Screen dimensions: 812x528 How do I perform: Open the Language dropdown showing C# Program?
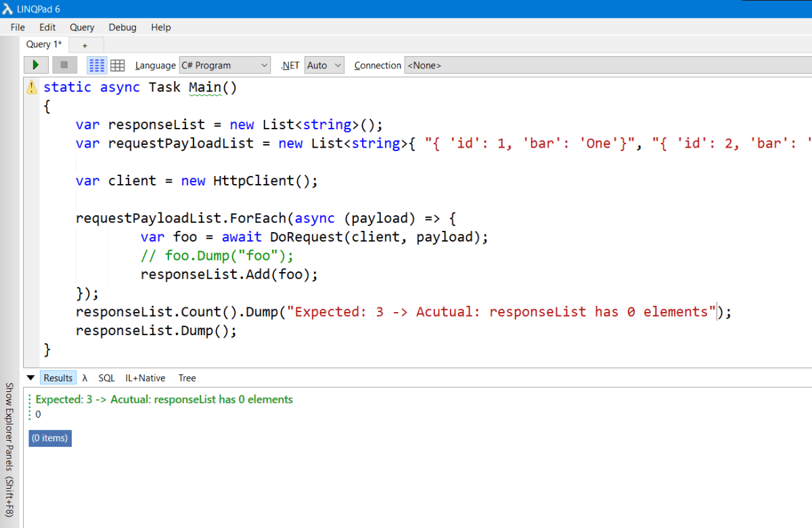[x=225, y=65]
